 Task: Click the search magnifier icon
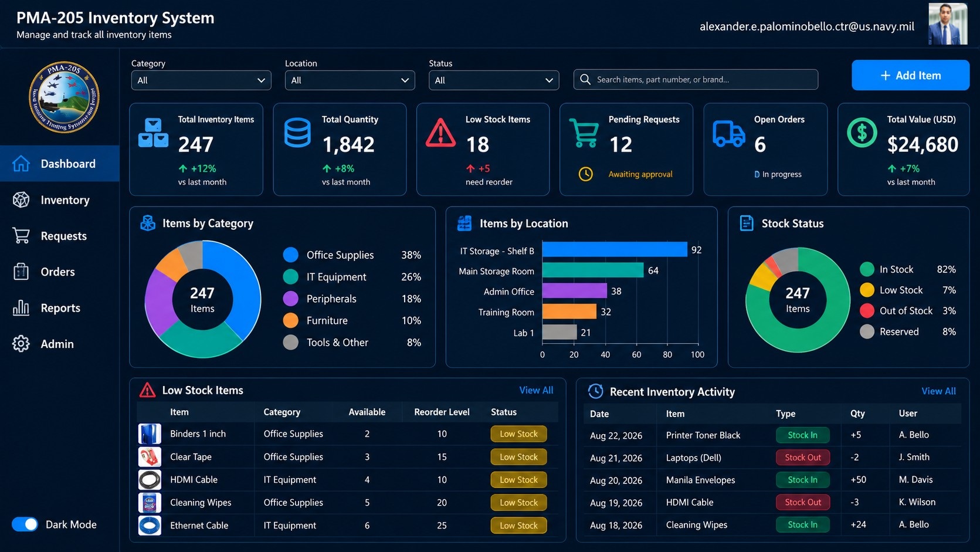point(585,79)
